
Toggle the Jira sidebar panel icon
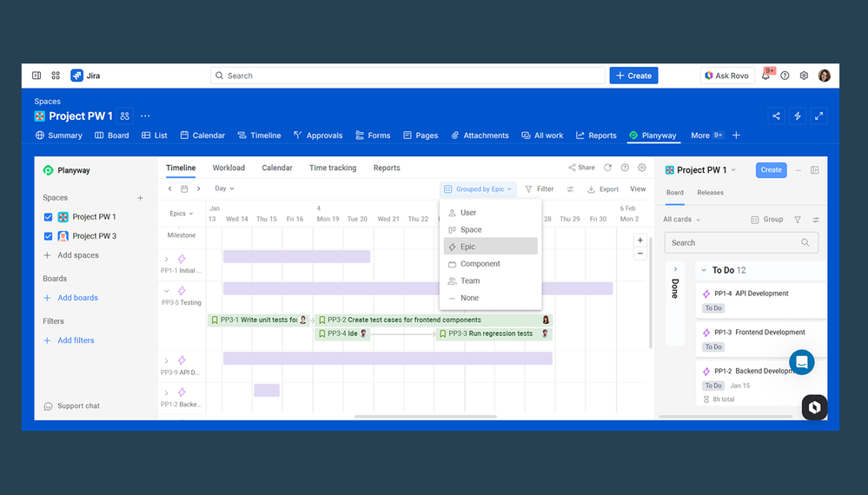(36, 76)
